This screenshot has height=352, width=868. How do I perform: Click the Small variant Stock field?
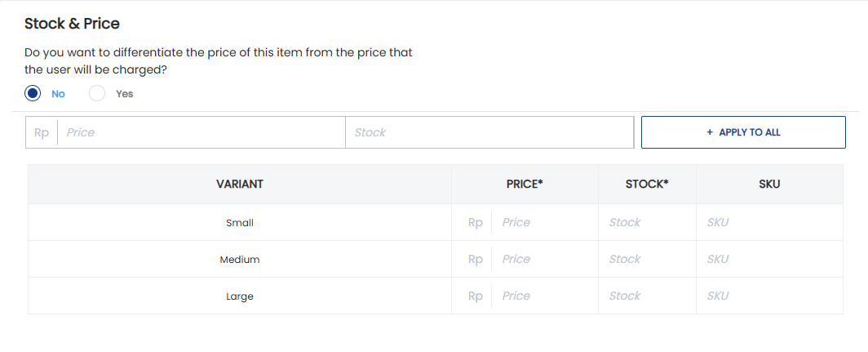pos(647,222)
